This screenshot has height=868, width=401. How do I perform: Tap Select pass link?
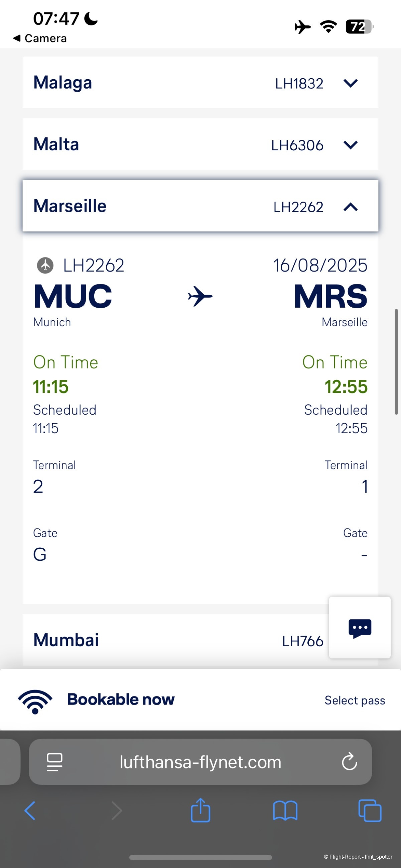tap(355, 700)
